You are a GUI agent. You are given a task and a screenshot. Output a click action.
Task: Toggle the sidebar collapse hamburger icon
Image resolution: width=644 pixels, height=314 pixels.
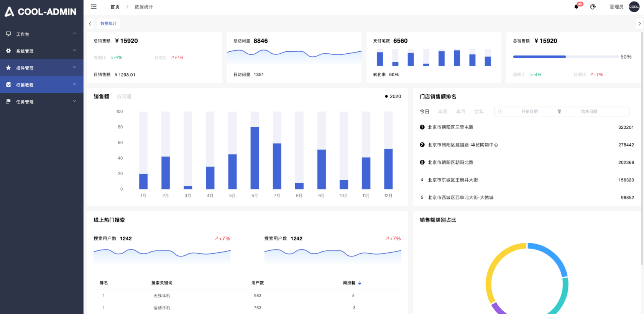(94, 7)
